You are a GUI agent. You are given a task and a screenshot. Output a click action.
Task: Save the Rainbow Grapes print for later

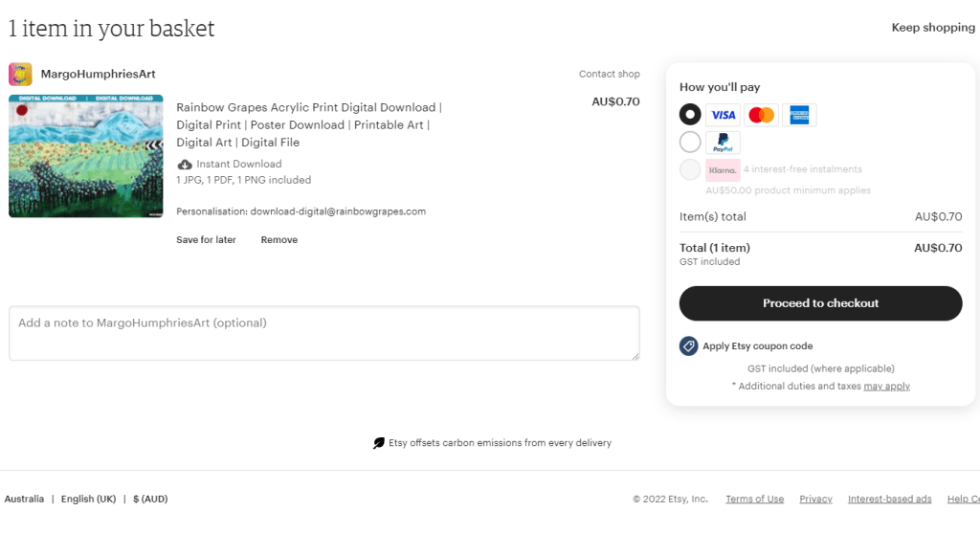pyautogui.click(x=206, y=240)
